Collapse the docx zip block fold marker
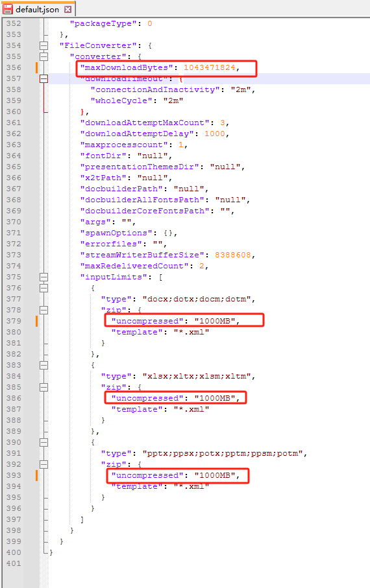Screen dimensions: 370x588 click(x=44, y=310)
